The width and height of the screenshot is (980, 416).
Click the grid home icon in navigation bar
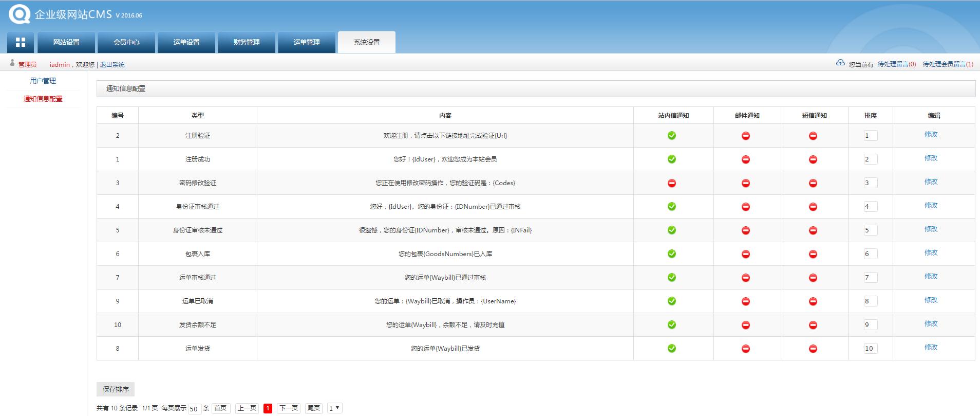[x=21, y=42]
